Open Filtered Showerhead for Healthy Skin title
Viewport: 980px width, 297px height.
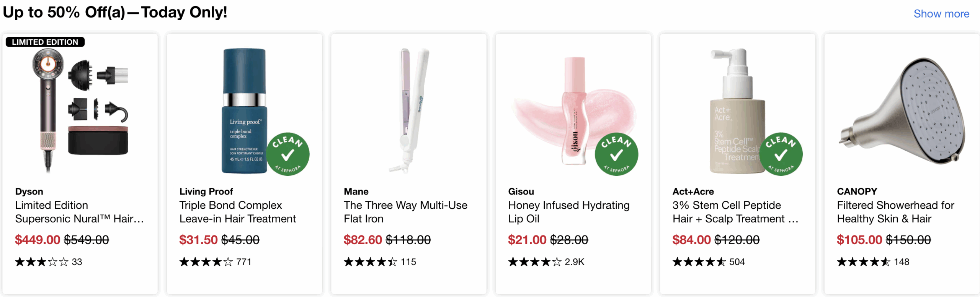coord(895,212)
